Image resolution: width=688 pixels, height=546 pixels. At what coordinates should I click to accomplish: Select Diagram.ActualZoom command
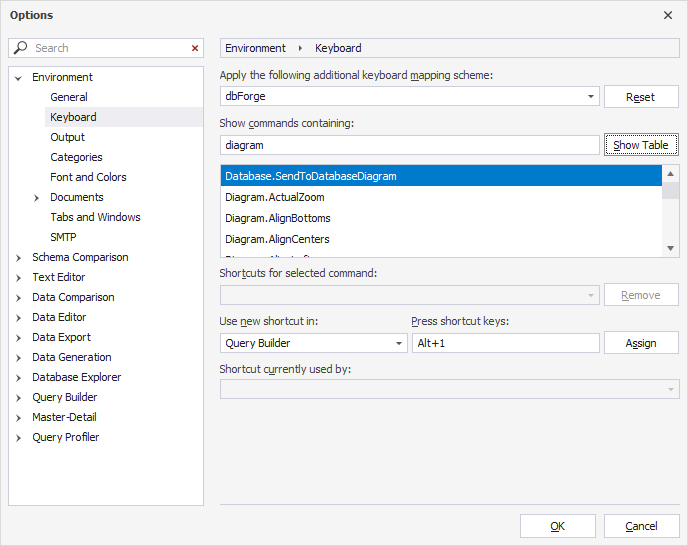[x=441, y=197]
